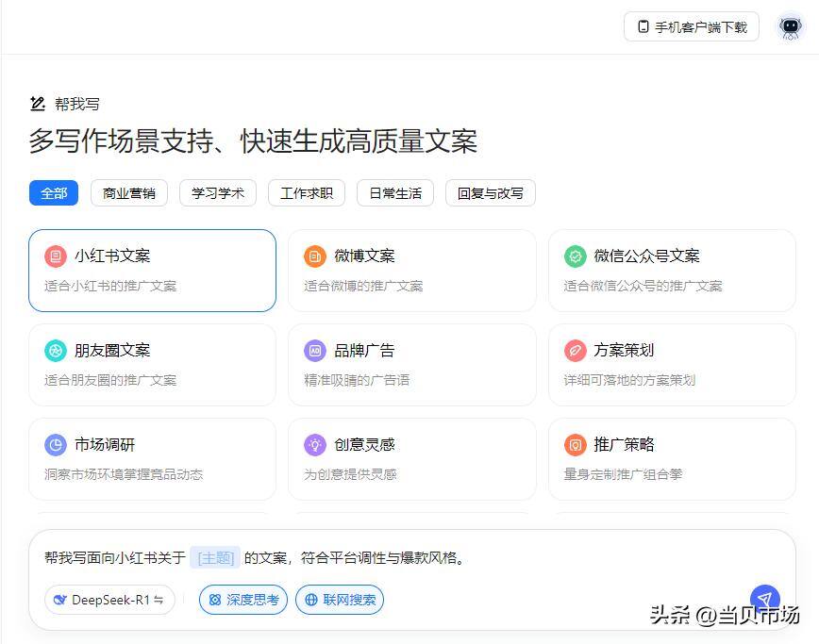Toggle 联网搜索 web search
The height and width of the screenshot is (644, 819).
click(x=340, y=600)
